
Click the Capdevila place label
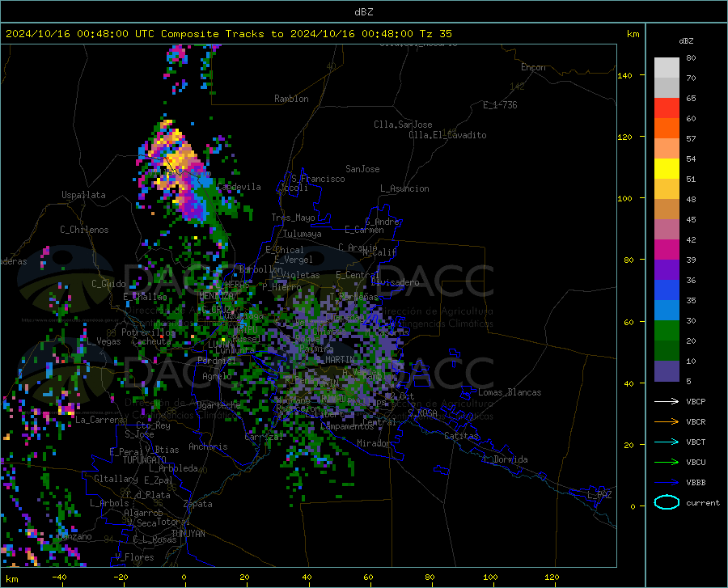[x=239, y=187]
